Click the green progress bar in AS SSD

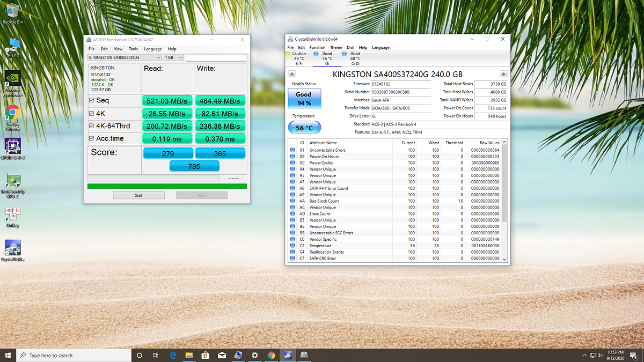[167, 186]
